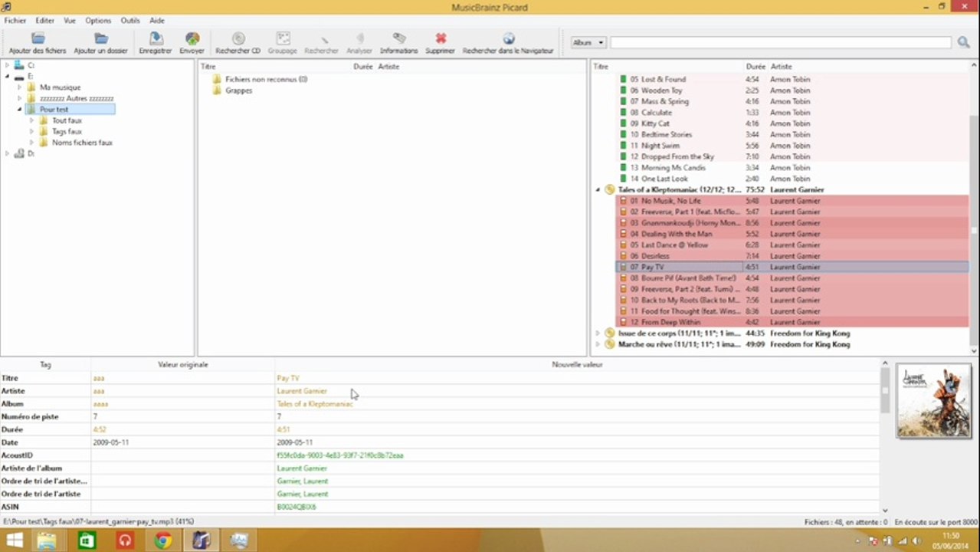The image size is (980, 552).
Task: Select the track 05 Last Dance @ Yellow
Action: click(x=792, y=245)
